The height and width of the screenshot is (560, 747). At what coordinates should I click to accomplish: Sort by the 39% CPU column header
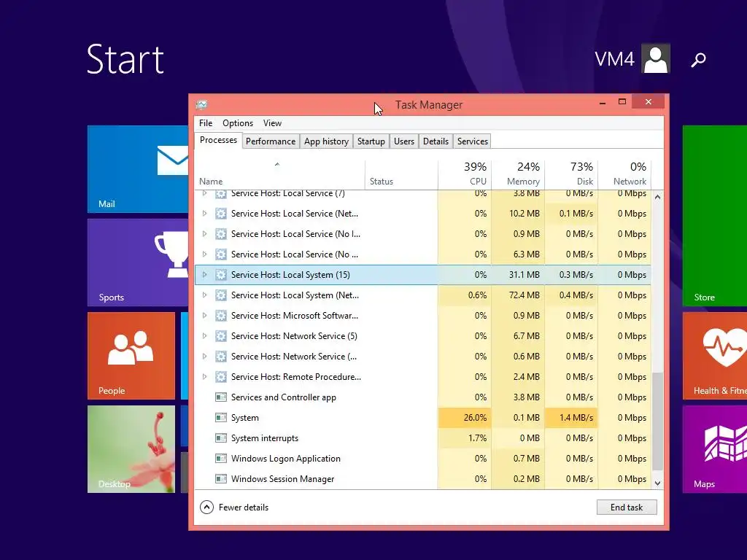(x=465, y=174)
